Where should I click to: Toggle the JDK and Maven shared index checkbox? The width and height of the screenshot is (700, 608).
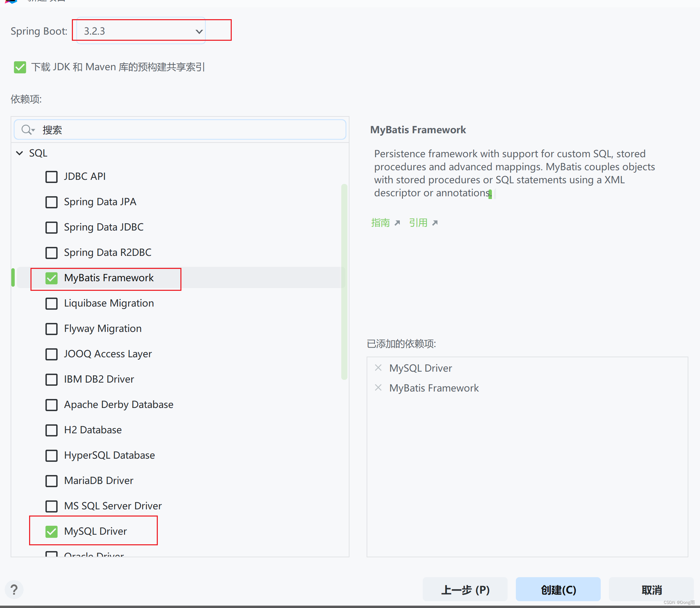[x=20, y=67]
